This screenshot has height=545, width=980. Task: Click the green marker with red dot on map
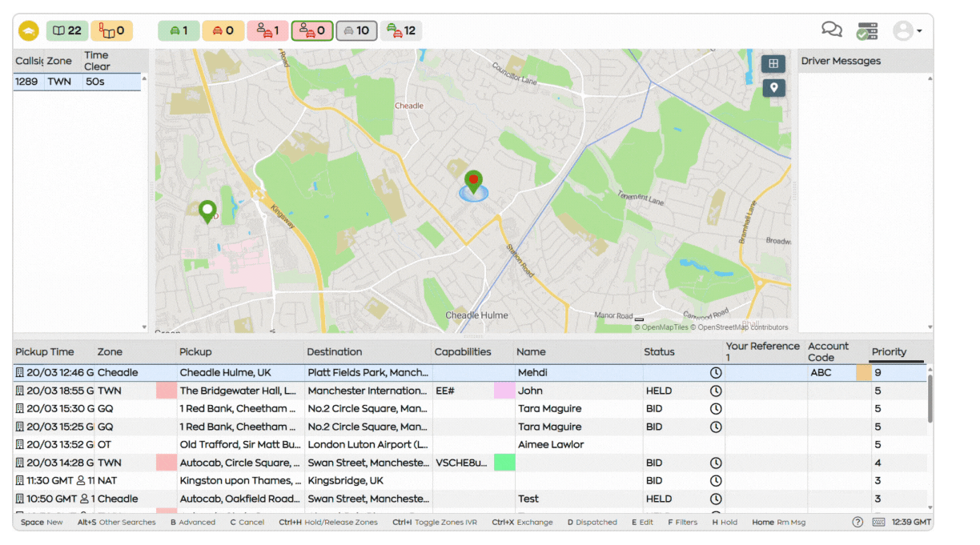(x=473, y=182)
